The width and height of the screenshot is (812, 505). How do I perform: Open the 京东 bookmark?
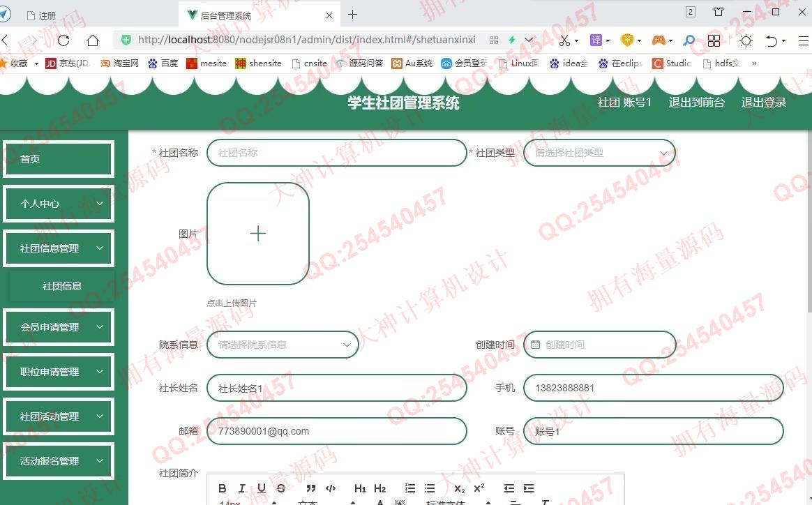67,63
